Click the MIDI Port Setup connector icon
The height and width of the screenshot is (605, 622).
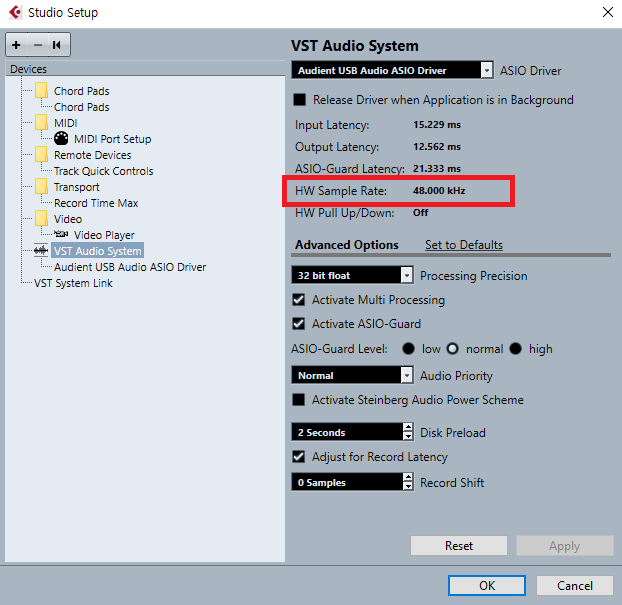tap(61, 138)
